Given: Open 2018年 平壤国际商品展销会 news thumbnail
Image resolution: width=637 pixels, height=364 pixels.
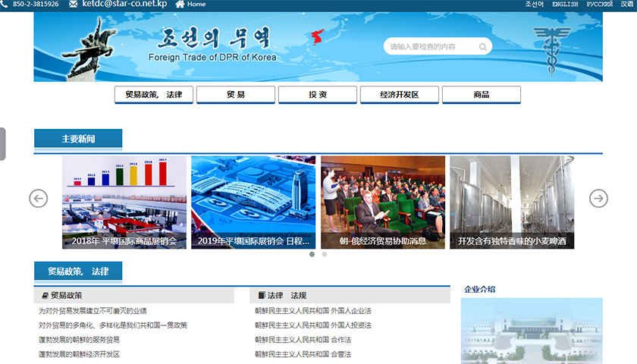Looking at the screenshot, I should click(x=124, y=202).
